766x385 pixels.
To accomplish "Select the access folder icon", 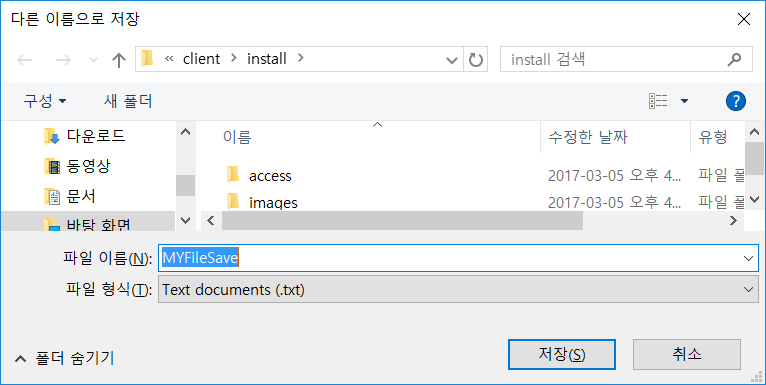I will 233,175.
